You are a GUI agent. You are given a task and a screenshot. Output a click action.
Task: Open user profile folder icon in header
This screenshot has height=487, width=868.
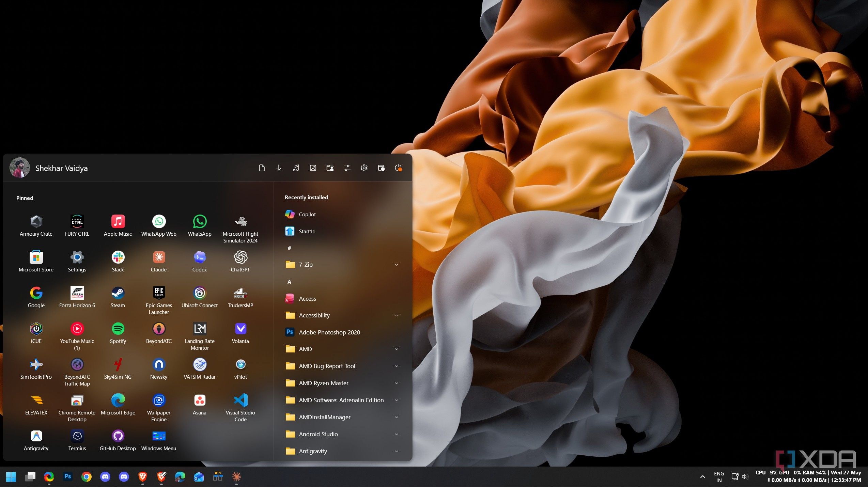click(x=330, y=168)
